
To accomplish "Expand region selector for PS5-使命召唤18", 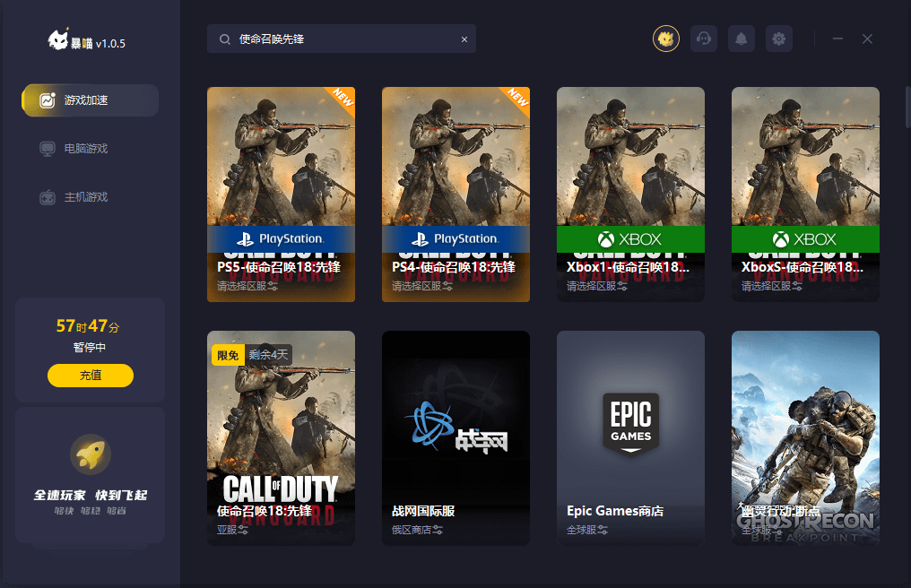I will coord(247,287).
